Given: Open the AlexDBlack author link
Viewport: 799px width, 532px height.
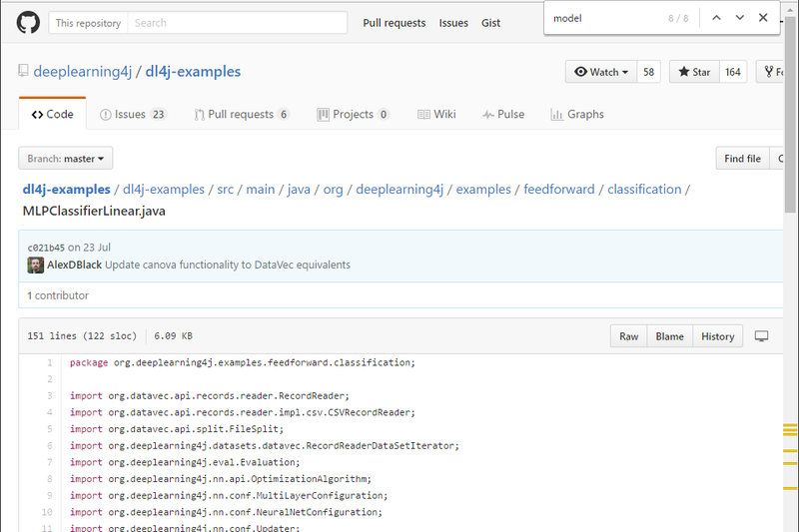Looking at the screenshot, I should coord(74,265).
